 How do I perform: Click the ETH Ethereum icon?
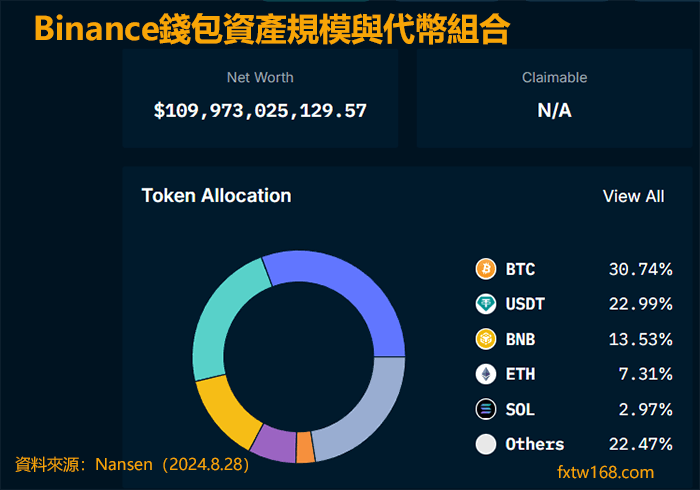(x=486, y=374)
